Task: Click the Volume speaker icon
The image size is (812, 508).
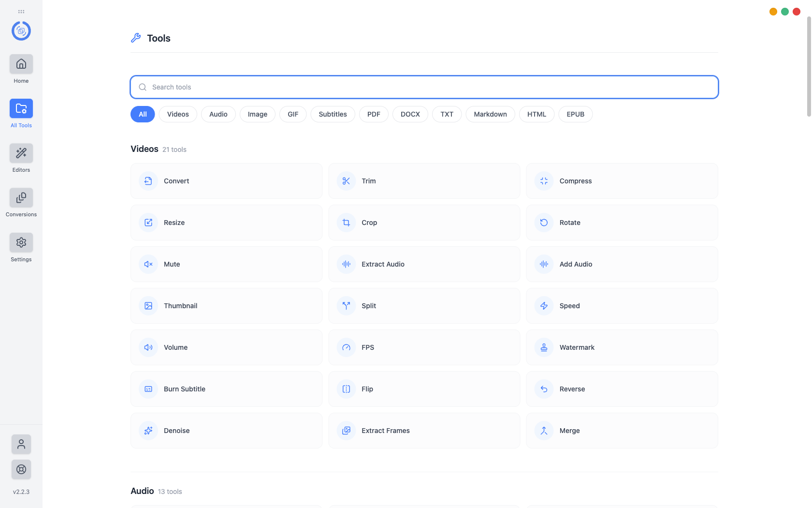Action: [x=148, y=347]
